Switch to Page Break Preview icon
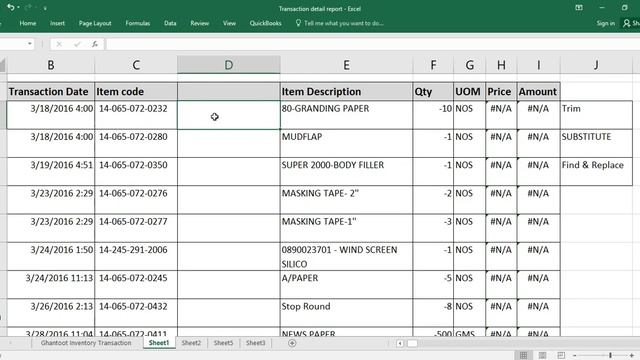640x360 pixels. click(561, 355)
